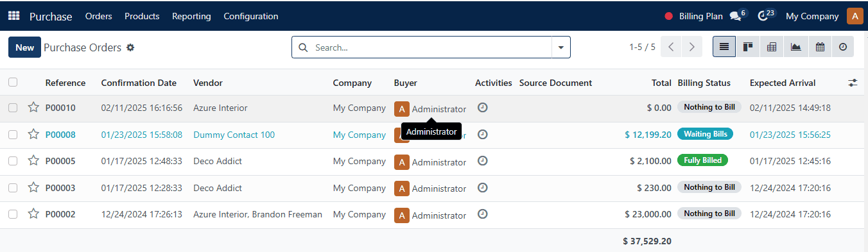Open optional columns adjust icon
The width and height of the screenshot is (868, 252).
[x=853, y=83]
